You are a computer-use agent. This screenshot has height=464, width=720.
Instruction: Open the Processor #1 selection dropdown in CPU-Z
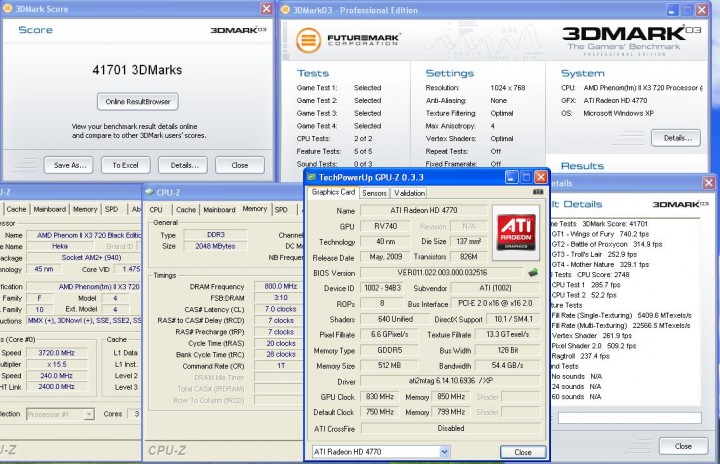(x=89, y=414)
